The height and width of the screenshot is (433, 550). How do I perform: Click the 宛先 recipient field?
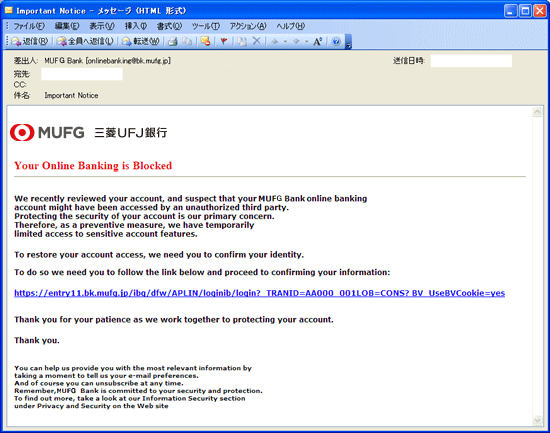click(x=82, y=74)
